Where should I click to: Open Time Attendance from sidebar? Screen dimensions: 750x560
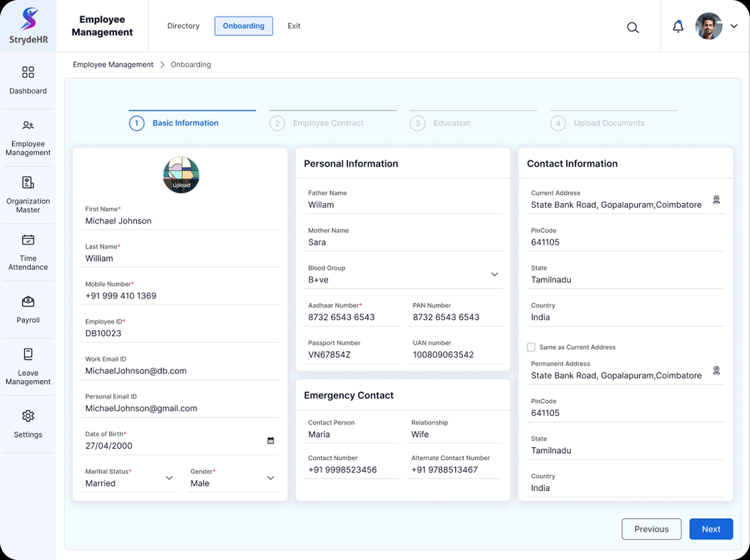pyautogui.click(x=28, y=240)
